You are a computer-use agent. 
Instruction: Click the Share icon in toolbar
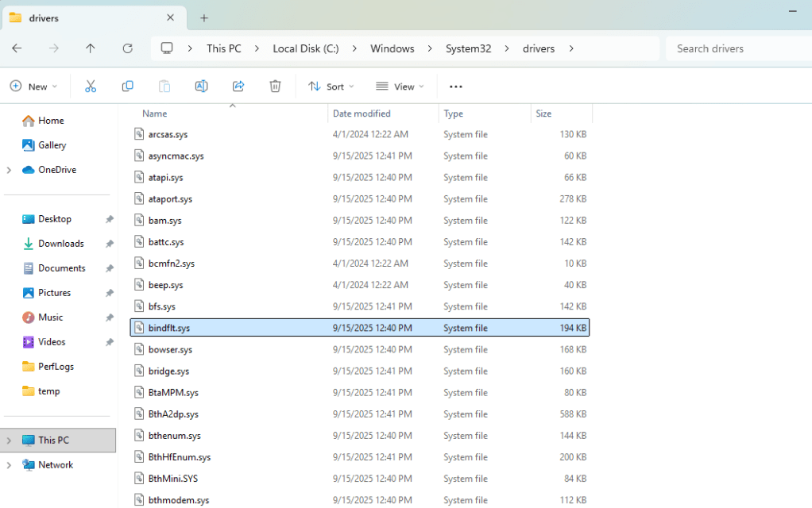click(x=238, y=87)
